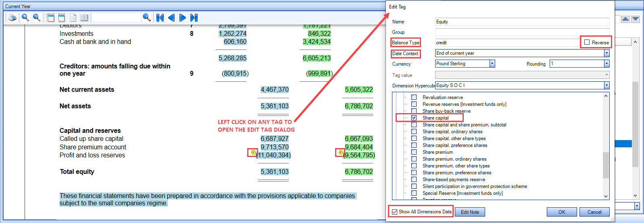Check the Revaluation reserve box

coord(414,97)
